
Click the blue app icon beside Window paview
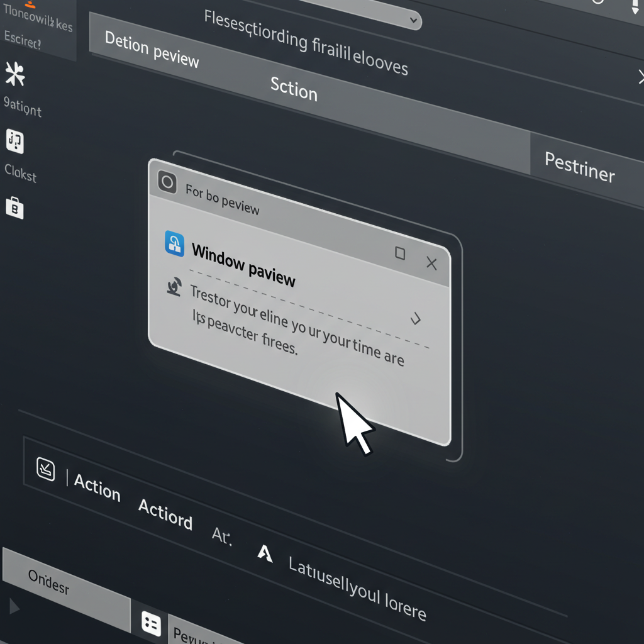[x=175, y=243]
